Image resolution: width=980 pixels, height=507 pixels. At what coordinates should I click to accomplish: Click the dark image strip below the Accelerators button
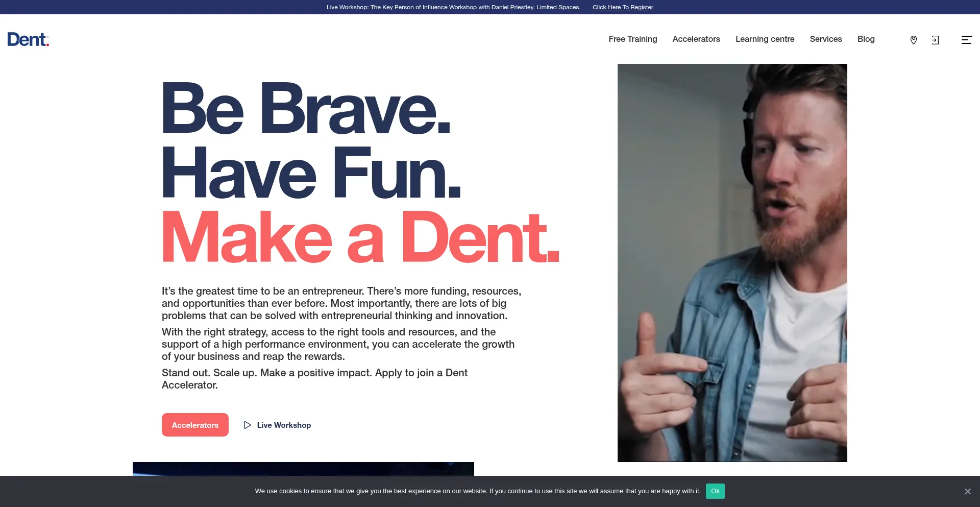click(303, 469)
